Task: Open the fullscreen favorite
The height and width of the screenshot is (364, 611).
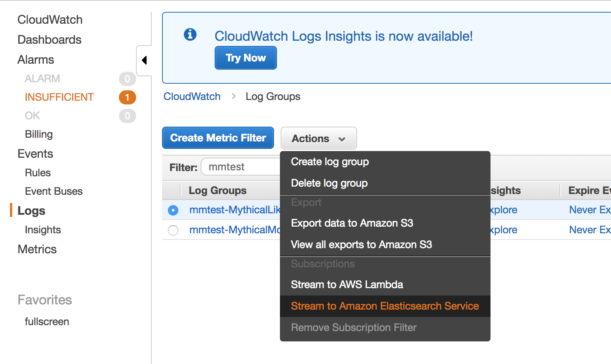Action: 47,321
